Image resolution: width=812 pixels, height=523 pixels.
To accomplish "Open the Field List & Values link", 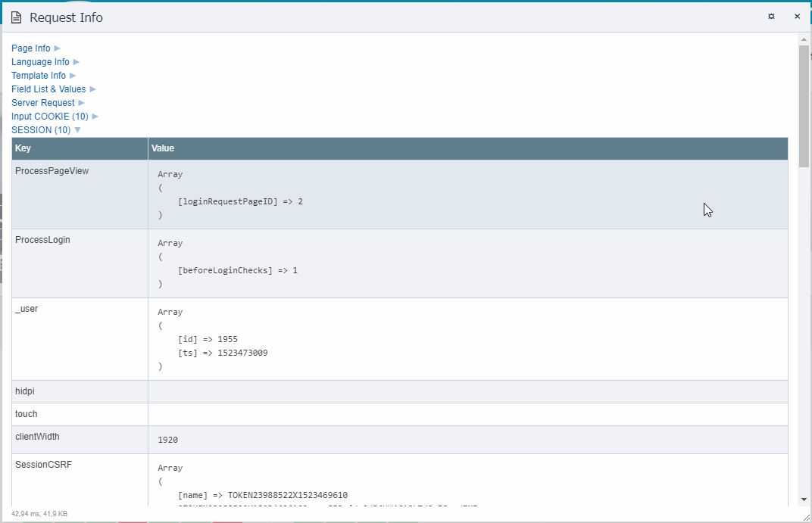I will click(x=48, y=89).
